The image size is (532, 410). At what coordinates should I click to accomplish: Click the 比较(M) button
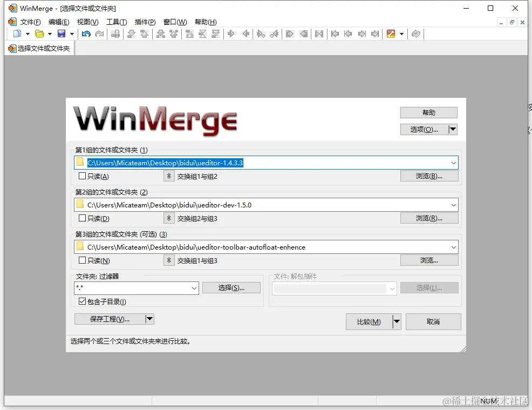[x=369, y=322]
